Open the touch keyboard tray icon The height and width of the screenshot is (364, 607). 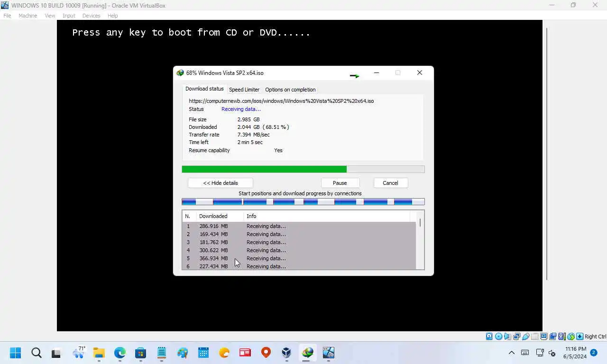[x=525, y=353]
